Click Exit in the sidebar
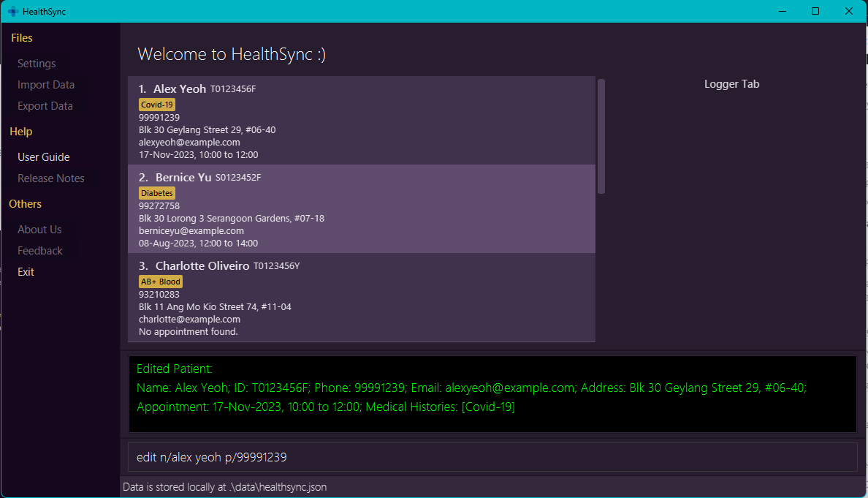 coord(26,272)
